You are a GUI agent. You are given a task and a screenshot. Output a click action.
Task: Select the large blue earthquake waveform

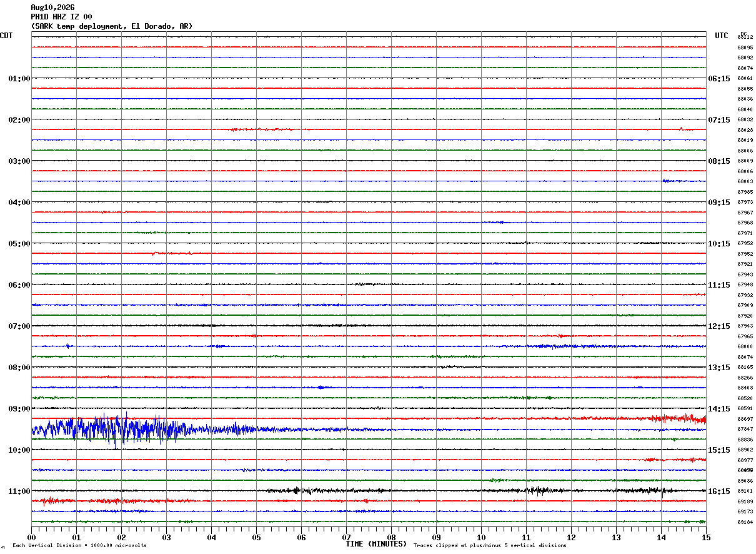tap(144, 430)
